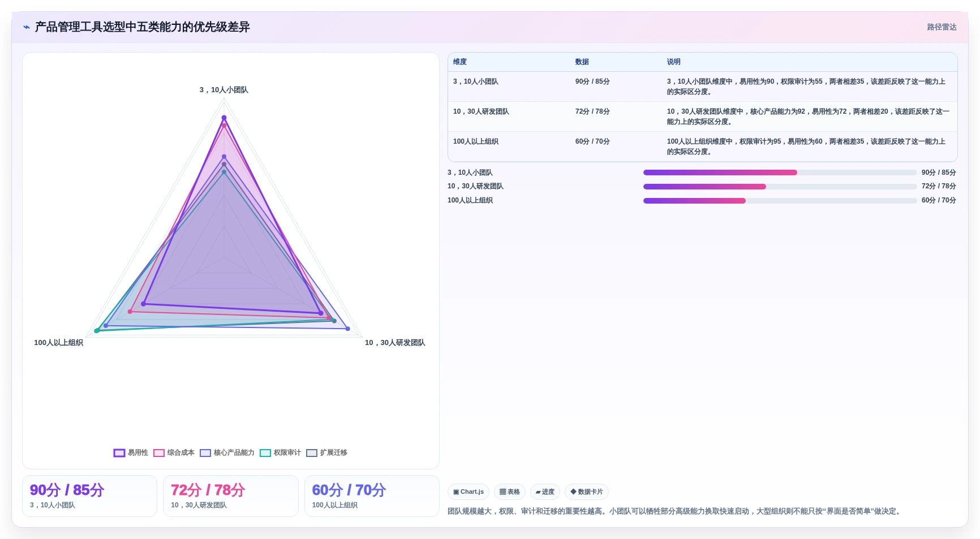Screen dimensions: 980x539
Task: Open the 60分 / 70分 data card
Action: pos(372,496)
